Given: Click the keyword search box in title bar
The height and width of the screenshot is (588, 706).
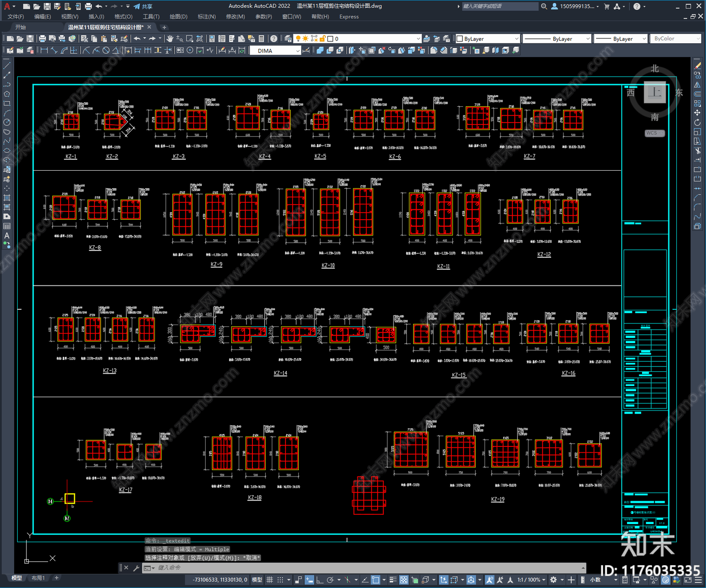Looking at the screenshot, I should point(500,6).
